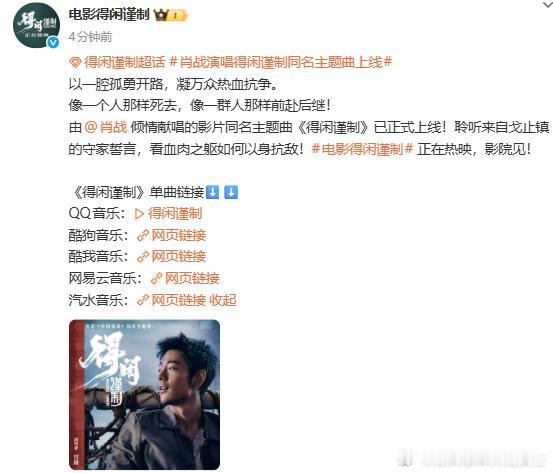Click chain icon next to 汽水音乐
This screenshot has height=473, width=553.
pyautogui.click(x=143, y=300)
